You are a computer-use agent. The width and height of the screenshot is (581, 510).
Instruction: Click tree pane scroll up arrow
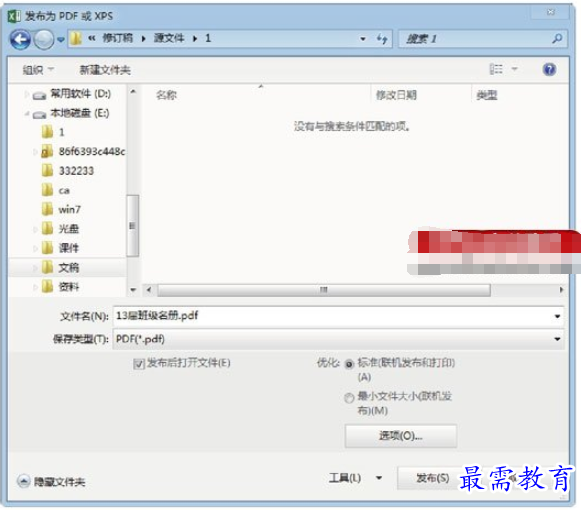(x=133, y=91)
